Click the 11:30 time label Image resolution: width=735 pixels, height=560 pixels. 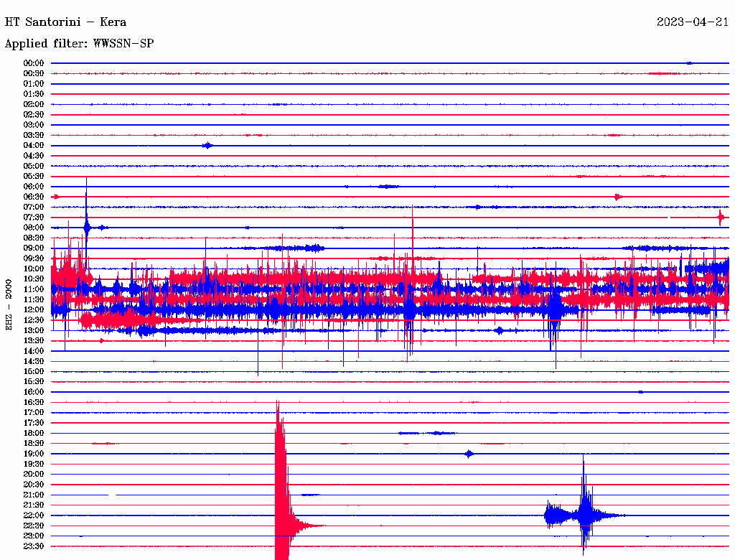click(34, 299)
